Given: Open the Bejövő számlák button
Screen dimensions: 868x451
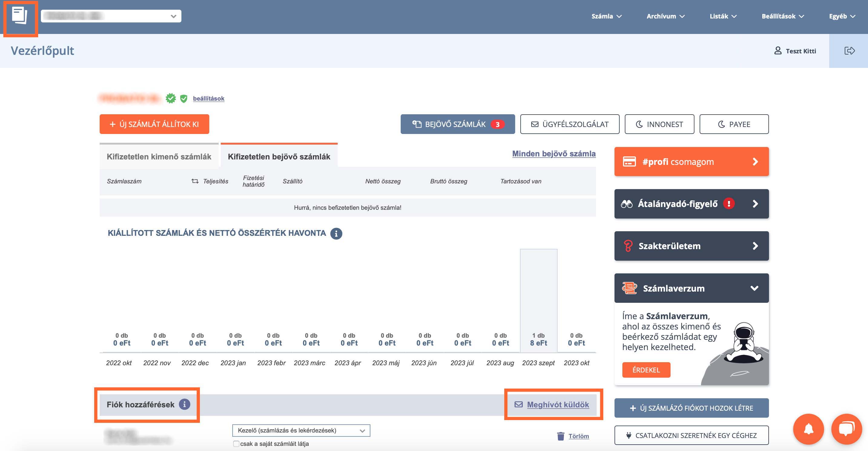Looking at the screenshot, I should tap(457, 124).
